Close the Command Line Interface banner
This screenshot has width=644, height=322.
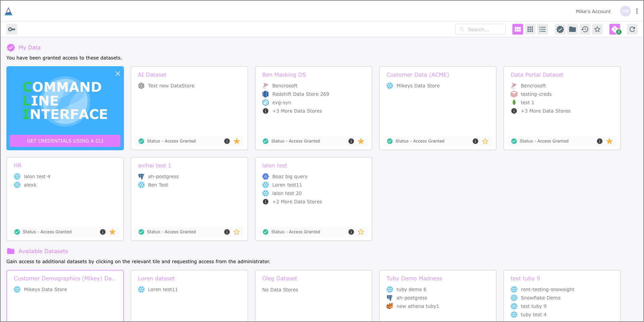point(118,74)
